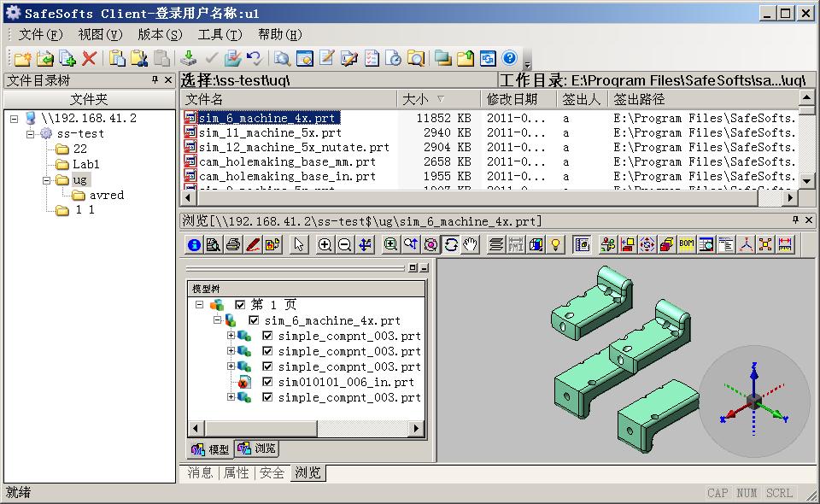This screenshot has width=820, height=504.
Task: Click the zoom in magnifier icon
Action: coord(325,244)
